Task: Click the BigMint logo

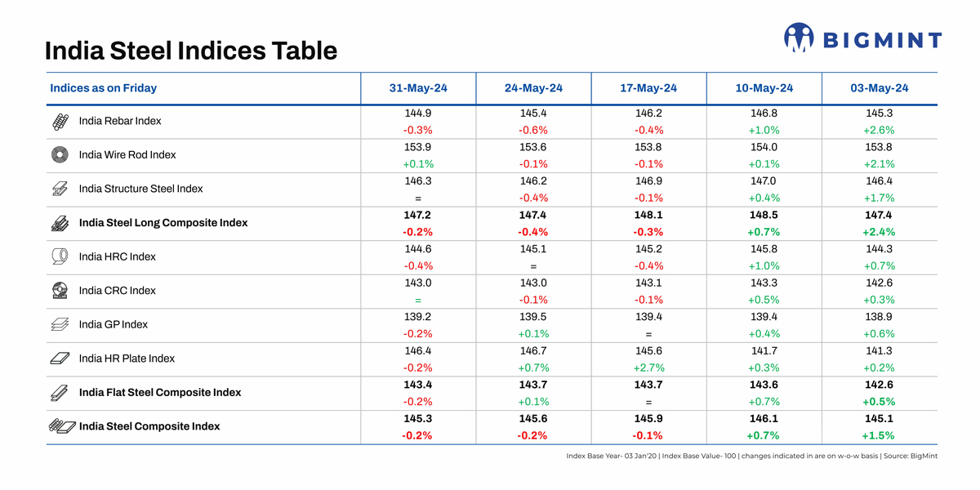Action: [862, 38]
